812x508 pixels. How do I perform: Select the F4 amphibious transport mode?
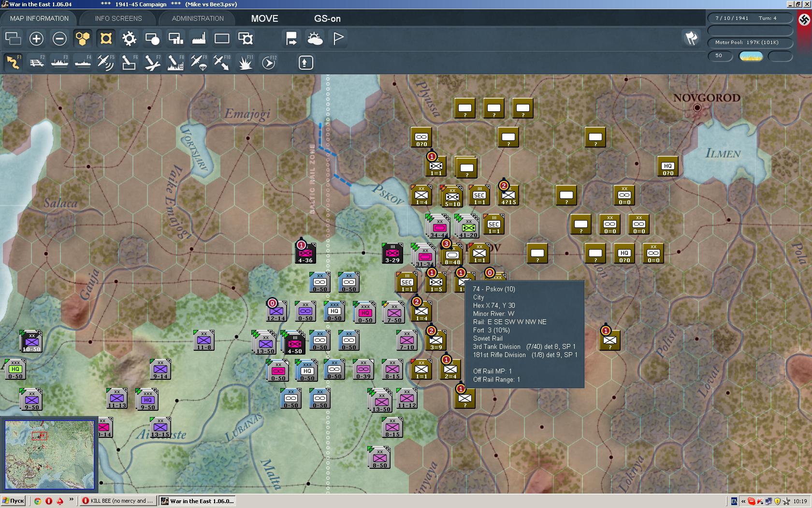(x=83, y=62)
